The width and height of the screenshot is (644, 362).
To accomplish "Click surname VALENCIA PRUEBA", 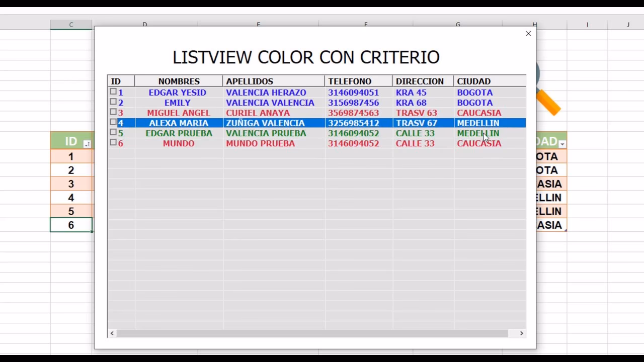I will [266, 133].
